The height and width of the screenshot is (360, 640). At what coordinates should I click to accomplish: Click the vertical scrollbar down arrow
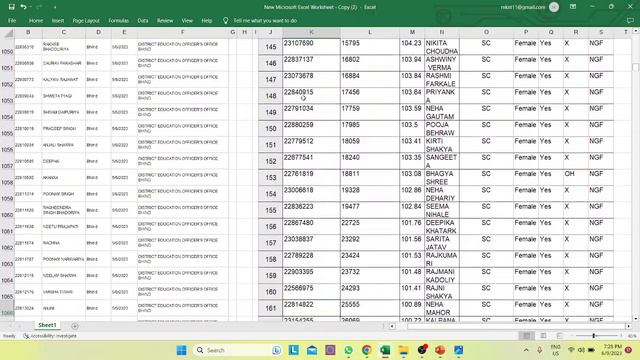click(636, 318)
